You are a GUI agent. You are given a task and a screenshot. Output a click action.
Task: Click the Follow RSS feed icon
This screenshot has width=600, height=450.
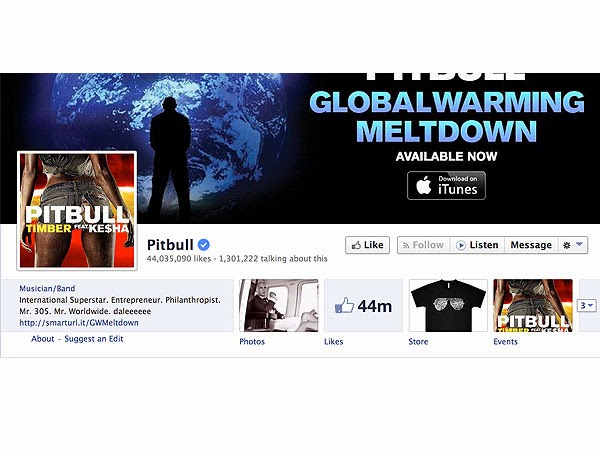pyautogui.click(x=406, y=245)
